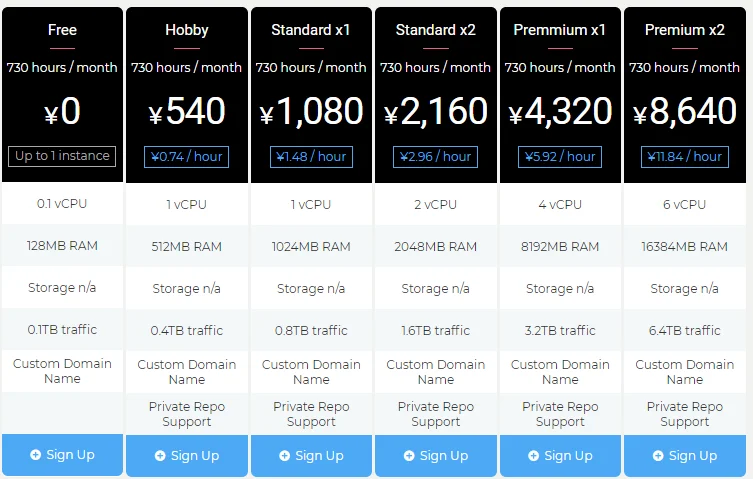The image size is (753, 479).
Task: Click the plus icon in Premmium x1 Sign Up
Action: tap(534, 456)
